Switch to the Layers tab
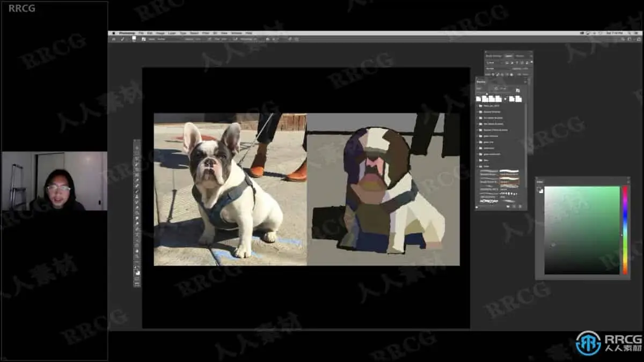This screenshot has width=644, height=362. 509,56
